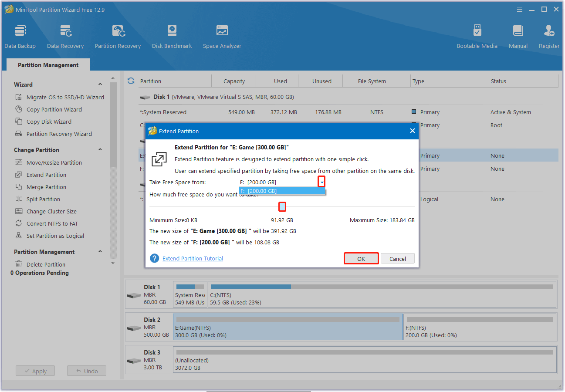Collapse the Wizard section
Image resolution: width=565 pixels, height=392 pixels.
[100, 84]
